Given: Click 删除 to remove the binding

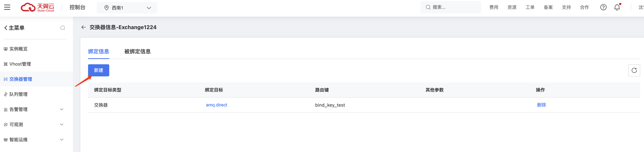Looking at the screenshot, I should 542,105.
